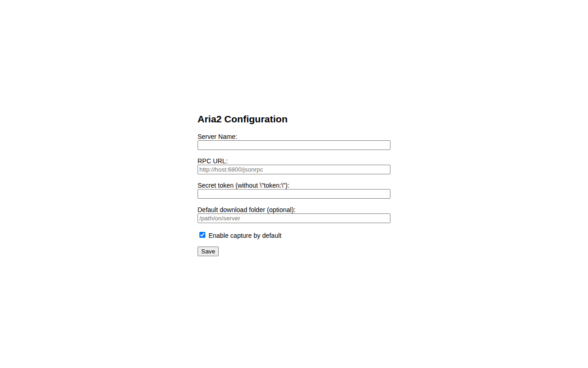588x368 pixels.
Task: Select the Secret token input field
Action: 294,194
